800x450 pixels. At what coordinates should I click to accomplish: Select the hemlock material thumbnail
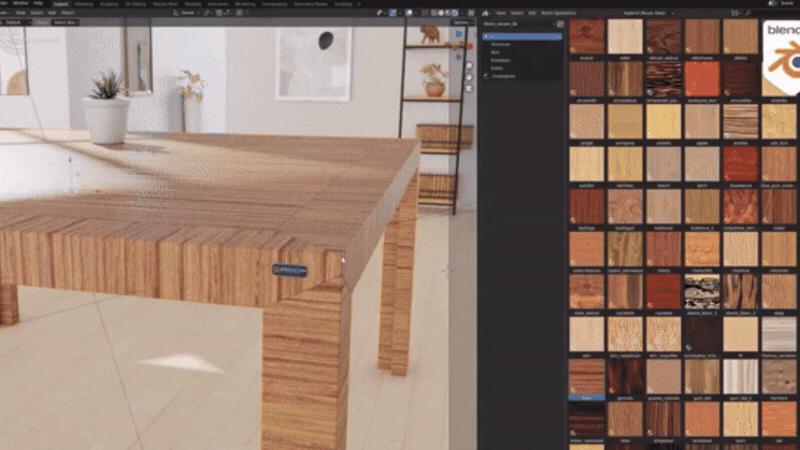click(779, 377)
